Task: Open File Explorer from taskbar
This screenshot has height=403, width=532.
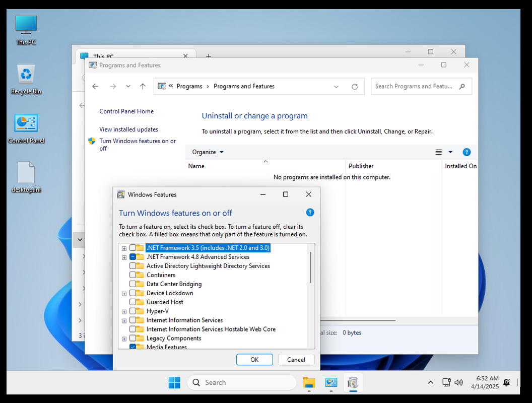Action: (309, 383)
